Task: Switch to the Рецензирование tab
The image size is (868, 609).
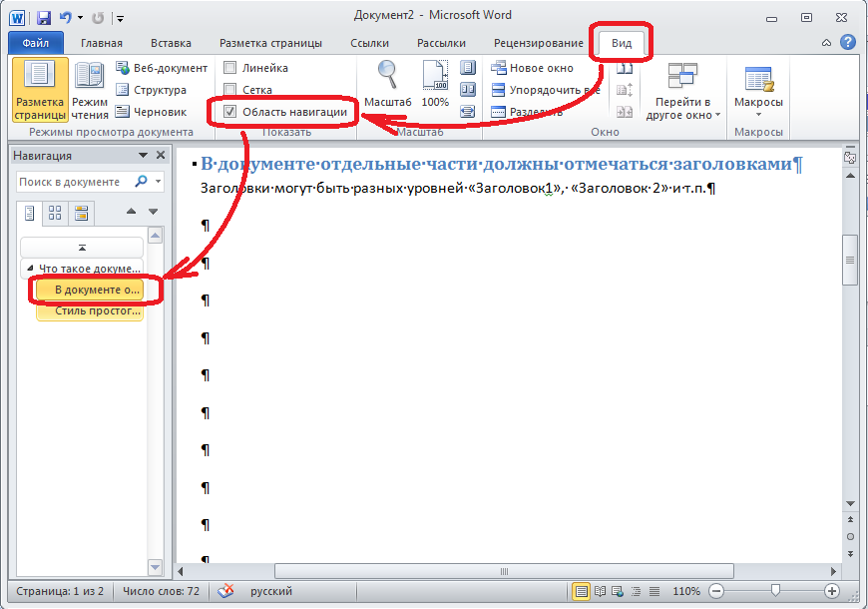Action: [538, 43]
